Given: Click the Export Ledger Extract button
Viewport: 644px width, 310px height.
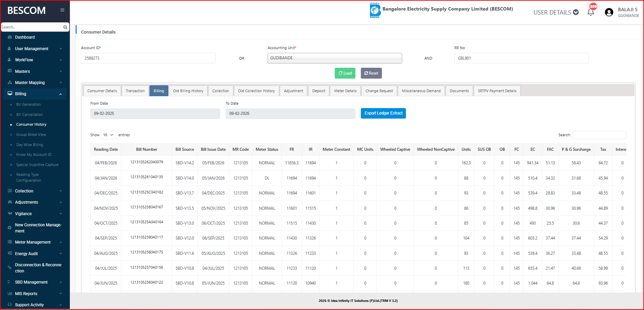Looking at the screenshot, I should (x=383, y=113).
